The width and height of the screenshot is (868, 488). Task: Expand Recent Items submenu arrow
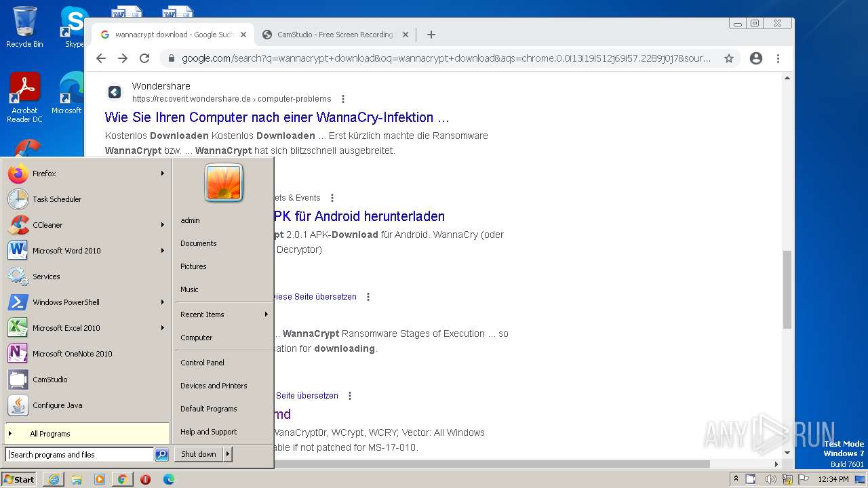click(x=267, y=314)
